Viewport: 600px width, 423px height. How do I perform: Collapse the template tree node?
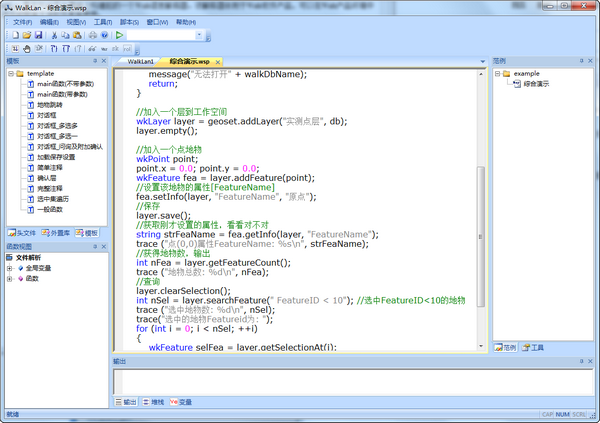(9, 74)
